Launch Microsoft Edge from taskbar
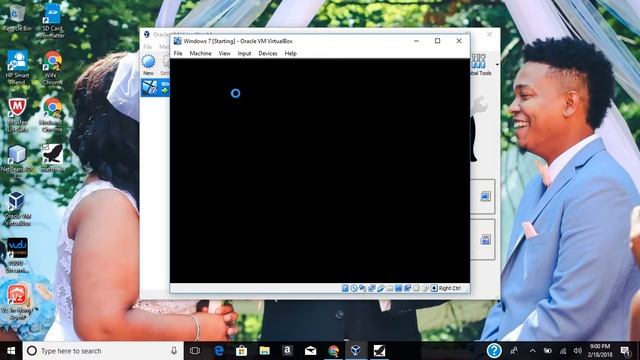This screenshot has height=360, width=640. point(219,351)
